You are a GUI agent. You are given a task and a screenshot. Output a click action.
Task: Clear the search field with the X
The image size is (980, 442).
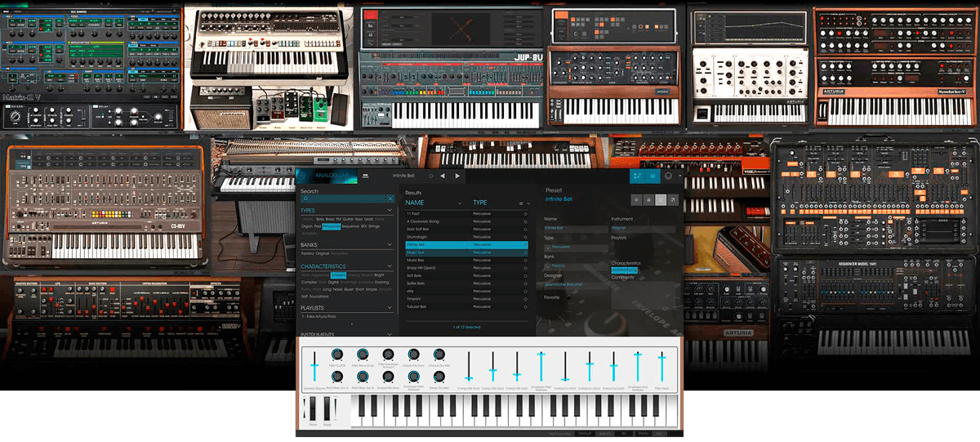pyautogui.click(x=390, y=199)
